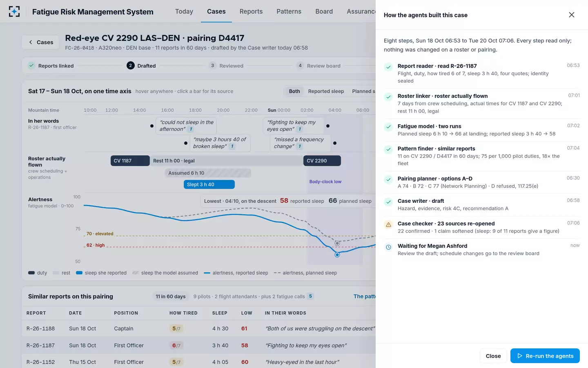Click the Rest 11 h 00 legal bar
The height and width of the screenshot is (368, 588).
226,161
